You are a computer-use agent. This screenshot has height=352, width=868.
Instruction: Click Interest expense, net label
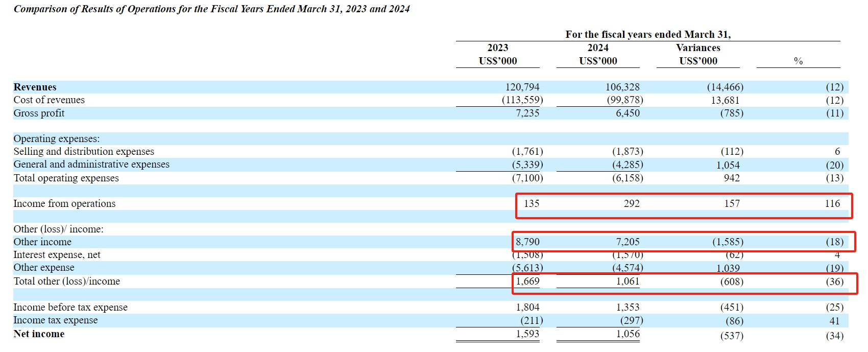57,254
